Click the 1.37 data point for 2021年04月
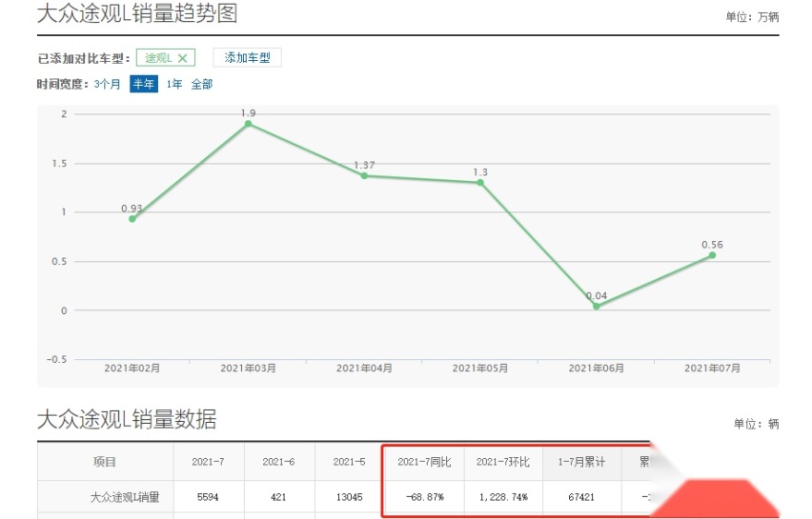 364,175
